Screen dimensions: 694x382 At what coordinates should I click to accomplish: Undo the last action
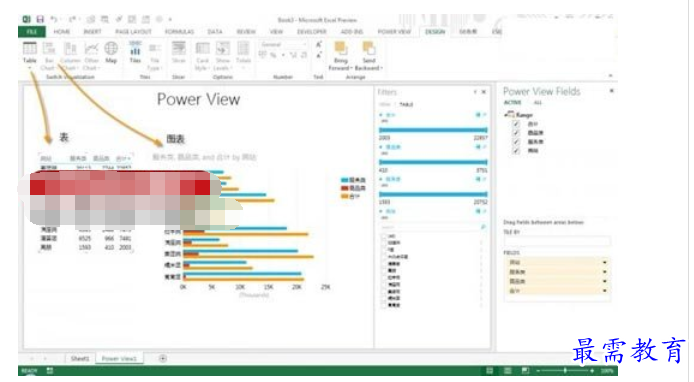click(x=54, y=19)
